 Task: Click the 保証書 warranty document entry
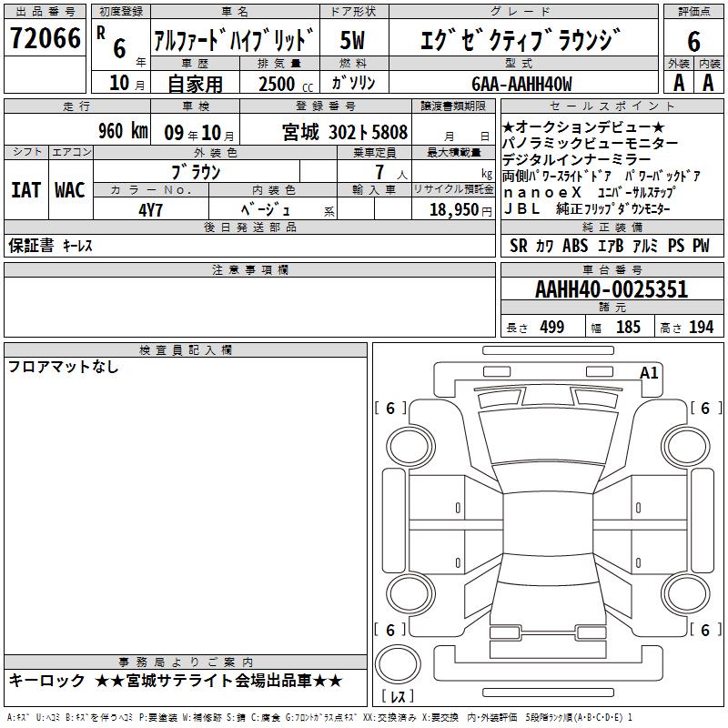coord(31,246)
